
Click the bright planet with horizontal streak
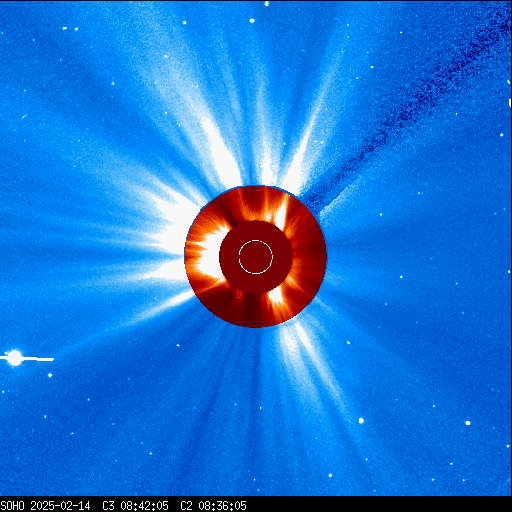pyautogui.click(x=15, y=358)
